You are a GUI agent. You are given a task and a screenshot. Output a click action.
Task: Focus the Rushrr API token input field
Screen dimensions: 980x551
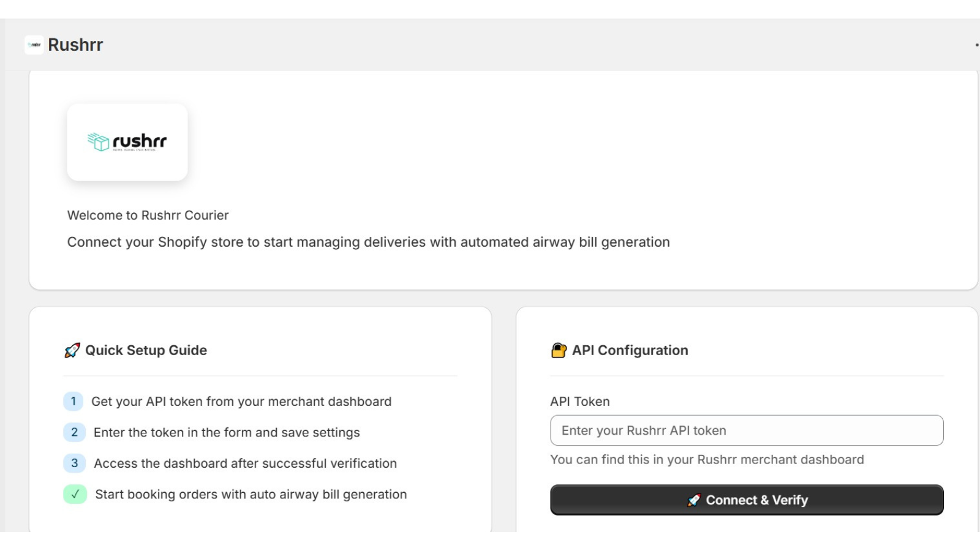746,430
